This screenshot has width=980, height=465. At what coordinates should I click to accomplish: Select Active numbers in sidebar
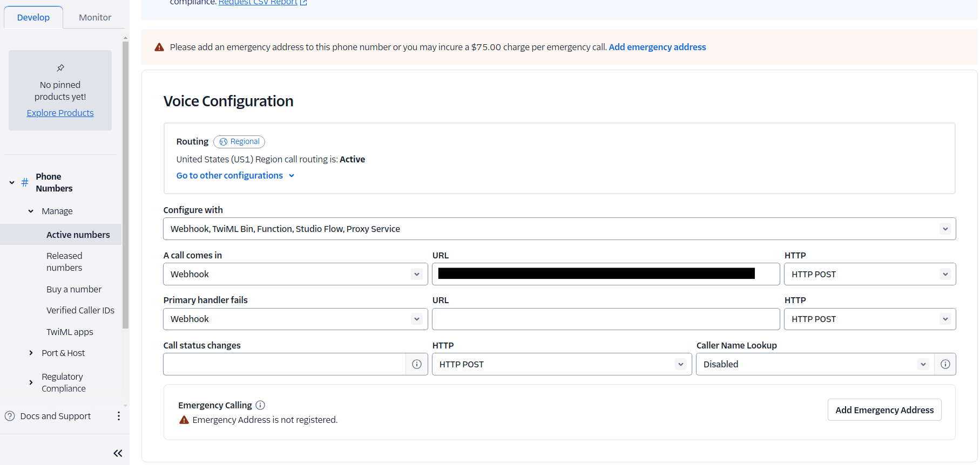[x=78, y=235]
